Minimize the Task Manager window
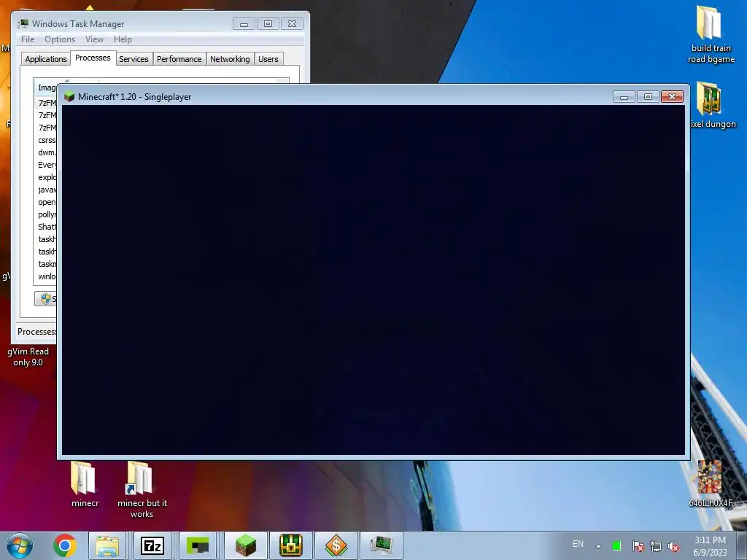 [244, 24]
